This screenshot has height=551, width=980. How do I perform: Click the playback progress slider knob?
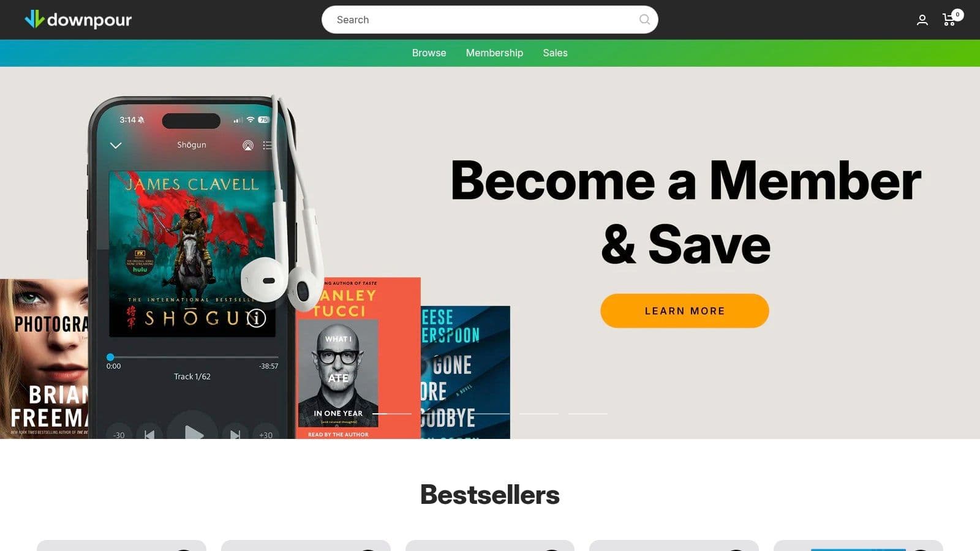coord(110,357)
